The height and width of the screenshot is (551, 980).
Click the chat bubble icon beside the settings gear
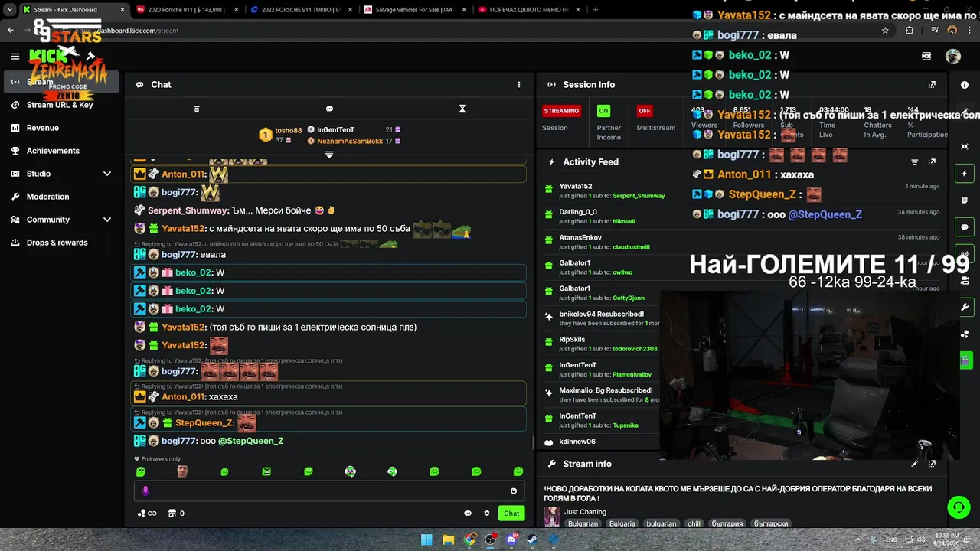click(x=468, y=514)
